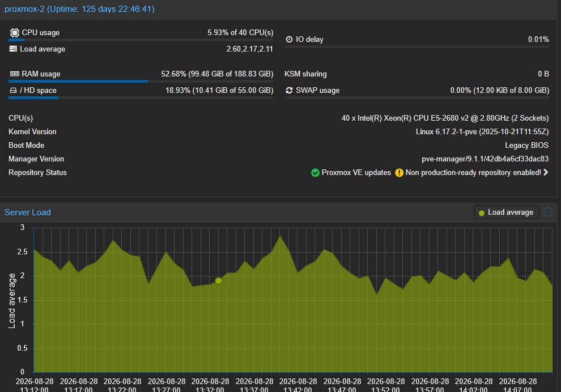Screen dimensions: 561x392
Task: Click the RAM usage memory icon
Action: [x=14, y=74]
